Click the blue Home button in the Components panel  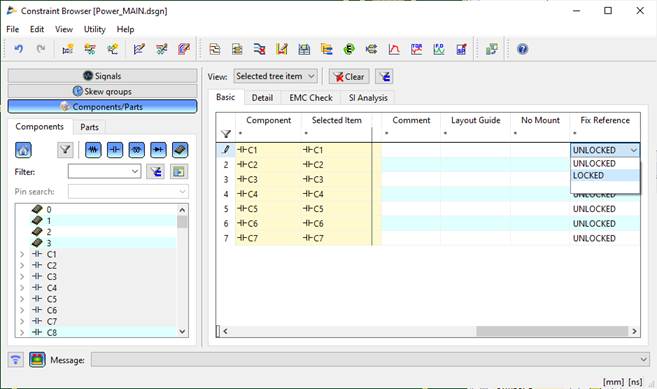[23, 150]
